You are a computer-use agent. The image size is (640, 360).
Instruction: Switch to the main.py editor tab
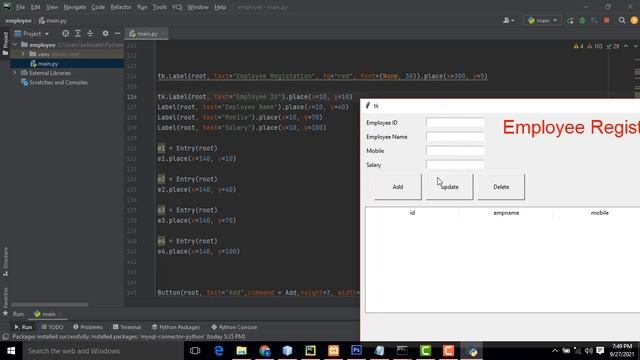click(146, 34)
